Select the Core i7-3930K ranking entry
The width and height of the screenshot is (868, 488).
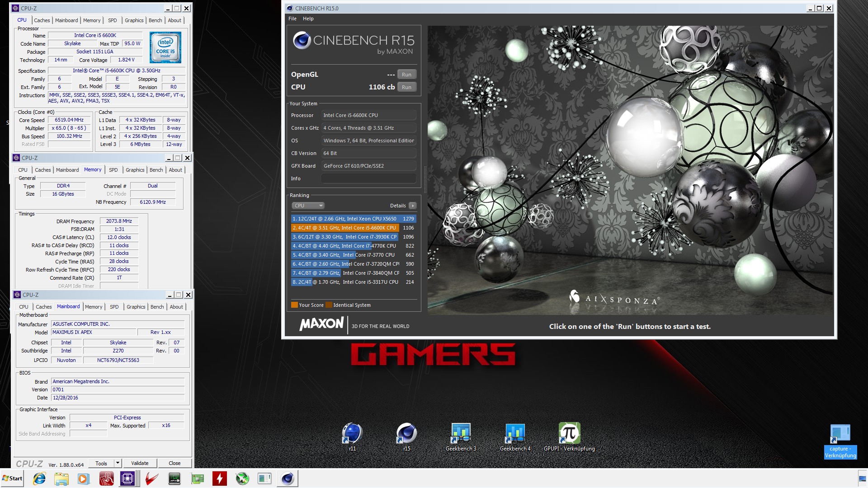[x=353, y=237]
